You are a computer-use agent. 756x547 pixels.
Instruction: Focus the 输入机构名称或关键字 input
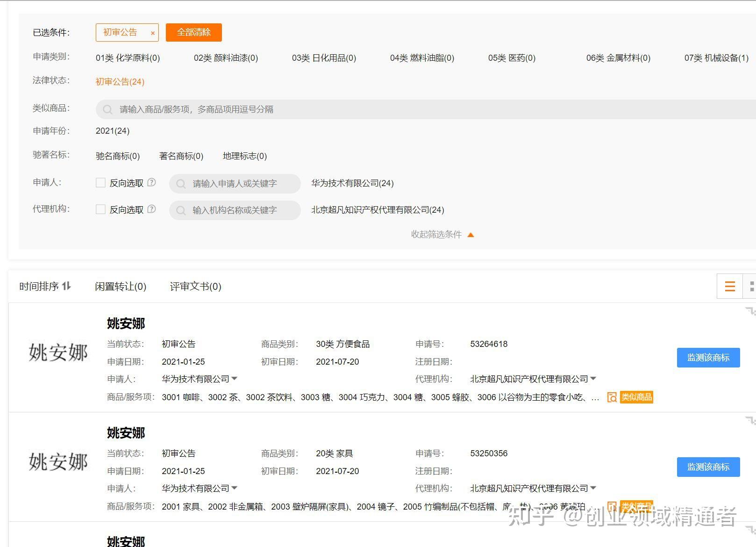point(235,210)
